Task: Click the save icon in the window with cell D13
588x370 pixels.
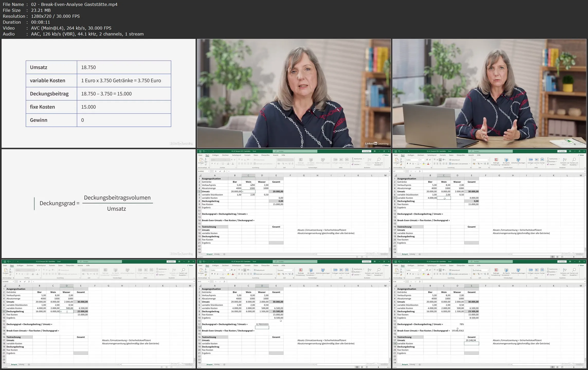Action: (200, 261)
